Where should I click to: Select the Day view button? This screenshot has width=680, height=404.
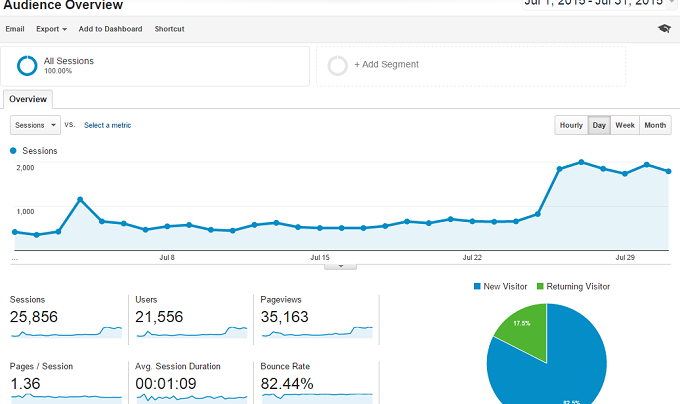coord(599,125)
